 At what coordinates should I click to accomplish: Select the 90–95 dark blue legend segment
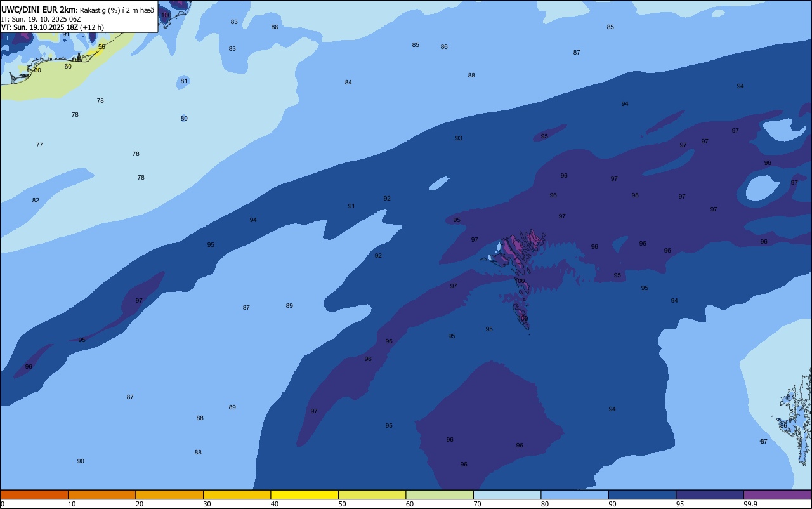click(x=642, y=494)
